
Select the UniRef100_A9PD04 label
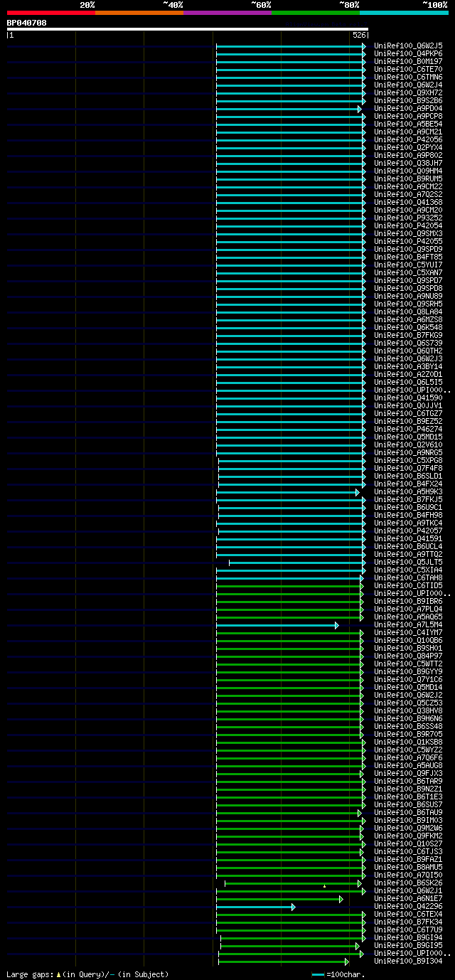[409, 108]
